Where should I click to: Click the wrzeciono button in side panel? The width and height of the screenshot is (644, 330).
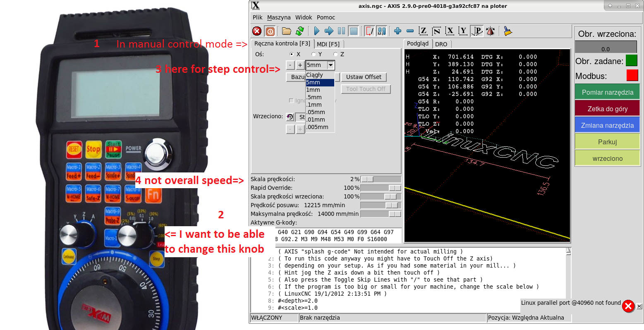click(x=608, y=158)
